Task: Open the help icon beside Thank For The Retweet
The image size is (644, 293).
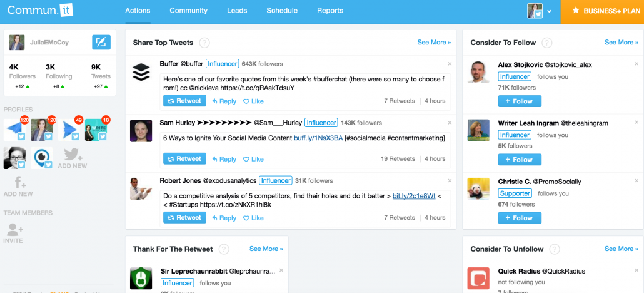Action: click(x=224, y=249)
